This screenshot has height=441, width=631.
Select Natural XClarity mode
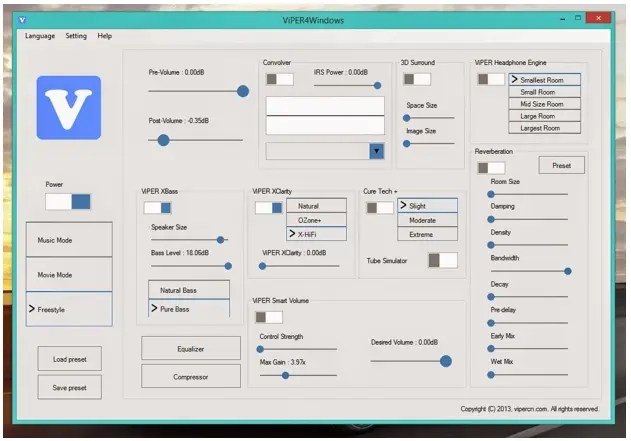pos(316,206)
